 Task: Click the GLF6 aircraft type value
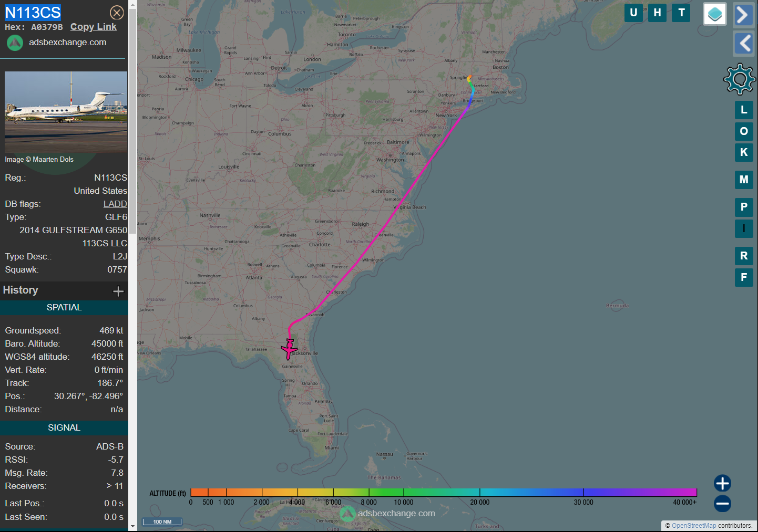pos(116,217)
